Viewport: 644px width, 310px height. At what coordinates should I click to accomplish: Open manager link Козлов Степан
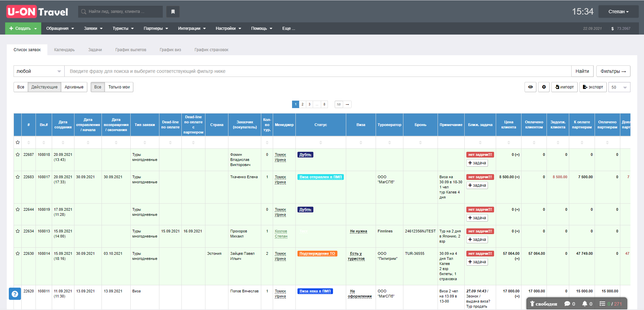pos(281,234)
